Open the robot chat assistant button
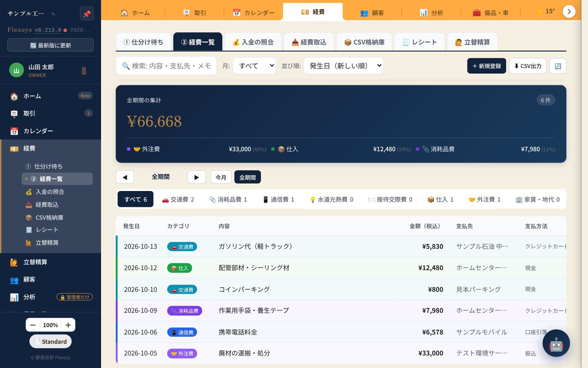 pos(556,343)
